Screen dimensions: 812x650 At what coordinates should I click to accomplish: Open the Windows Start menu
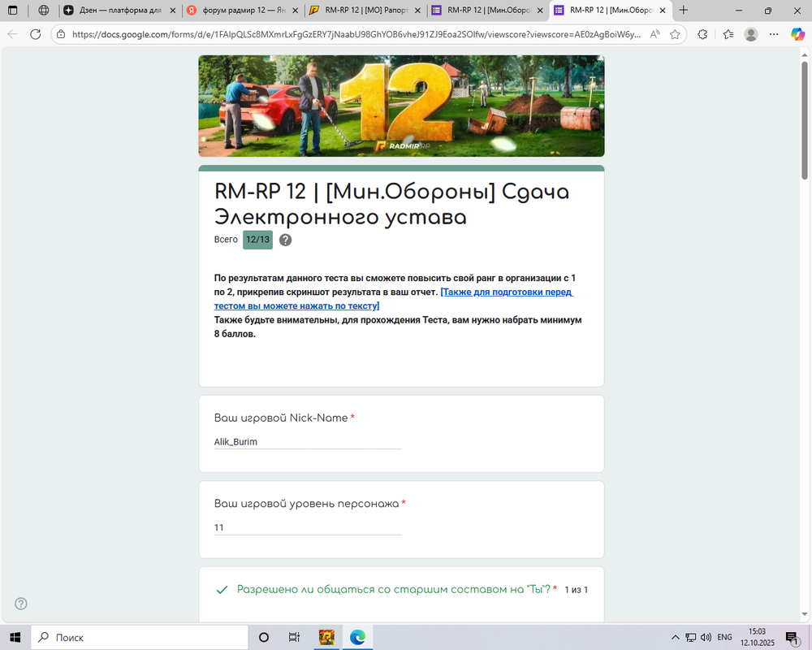pyautogui.click(x=15, y=637)
